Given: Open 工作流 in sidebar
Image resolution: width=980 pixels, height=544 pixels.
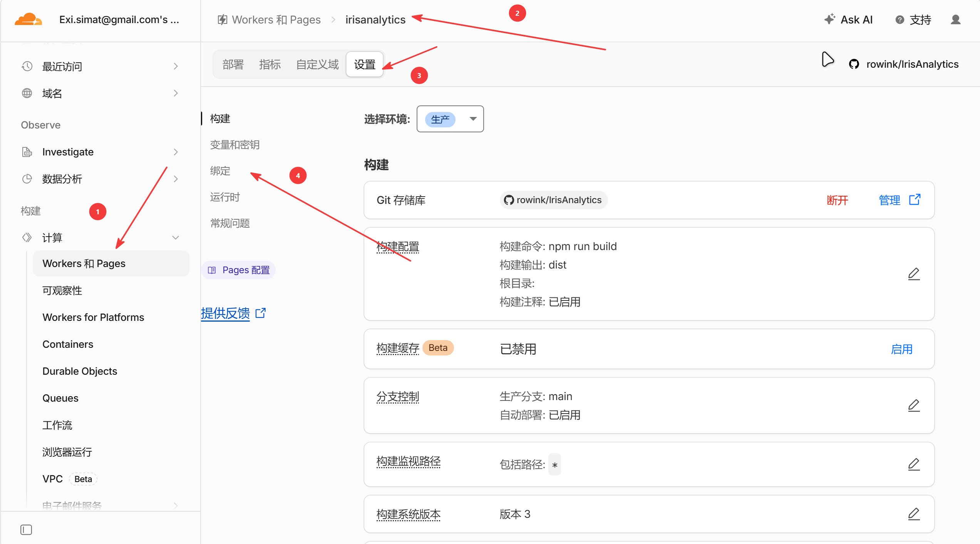Looking at the screenshot, I should point(57,425).
